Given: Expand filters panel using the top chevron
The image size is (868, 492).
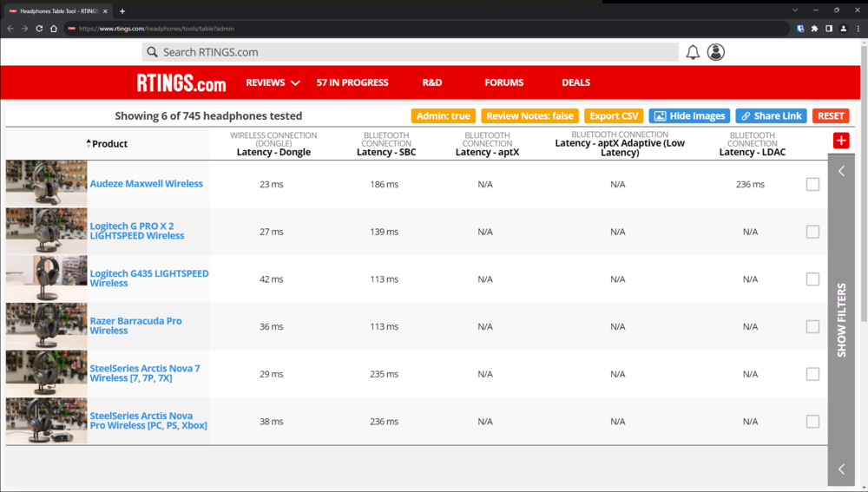Looking at the screenshot, I should pyautogui.click(x=841, y=172).
